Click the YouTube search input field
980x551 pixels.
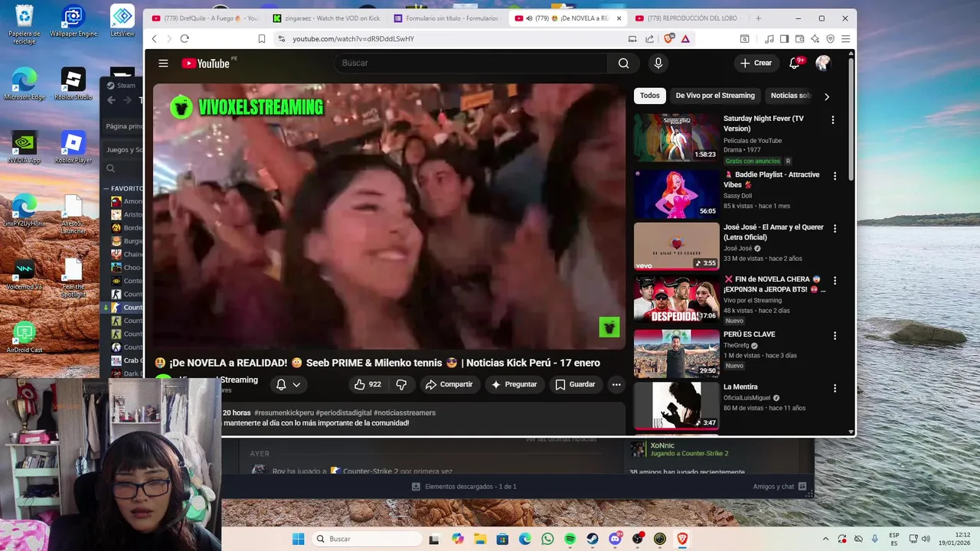[x=471, y=64]
